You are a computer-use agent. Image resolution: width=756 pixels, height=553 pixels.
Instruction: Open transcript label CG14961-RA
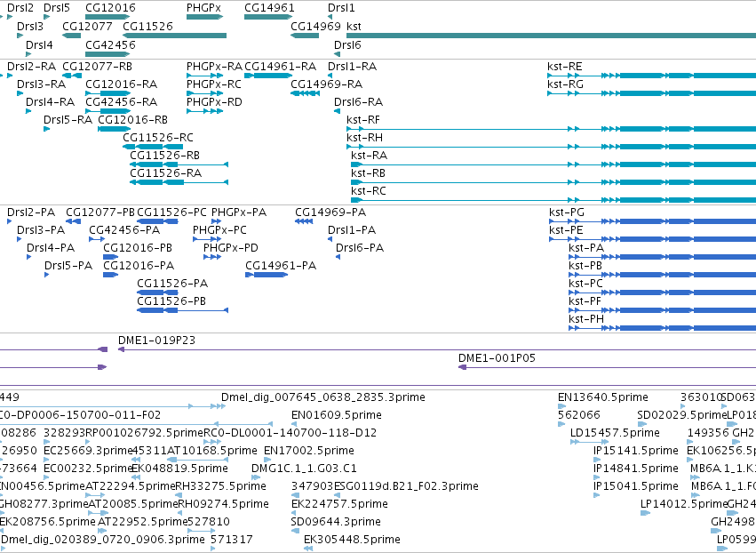pos(280,66)
